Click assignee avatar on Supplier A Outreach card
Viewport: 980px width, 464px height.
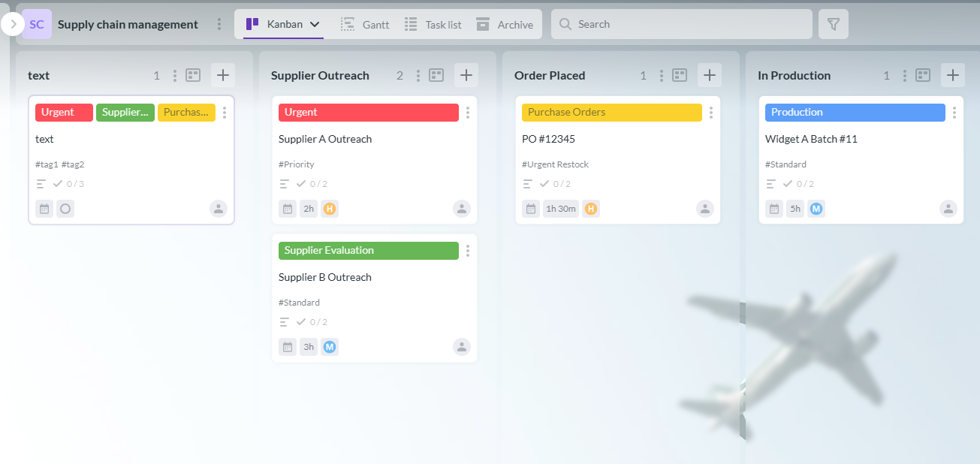click(462, 209)
